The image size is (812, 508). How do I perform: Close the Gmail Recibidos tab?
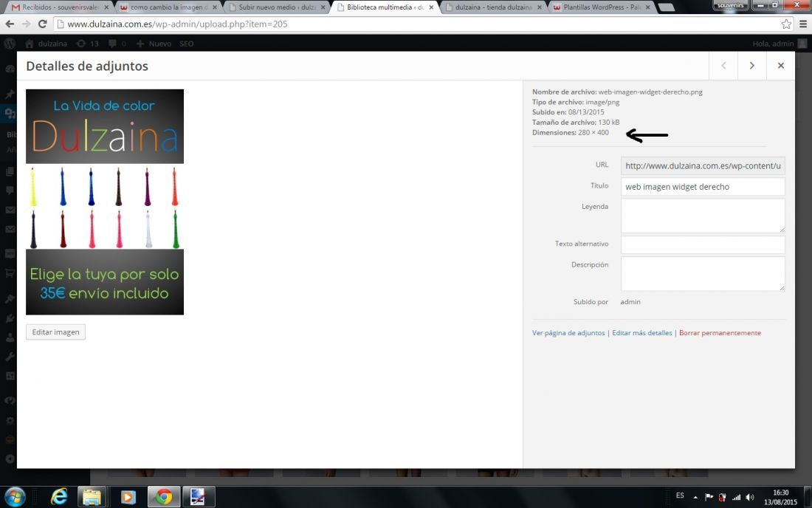tap(106, 7)
